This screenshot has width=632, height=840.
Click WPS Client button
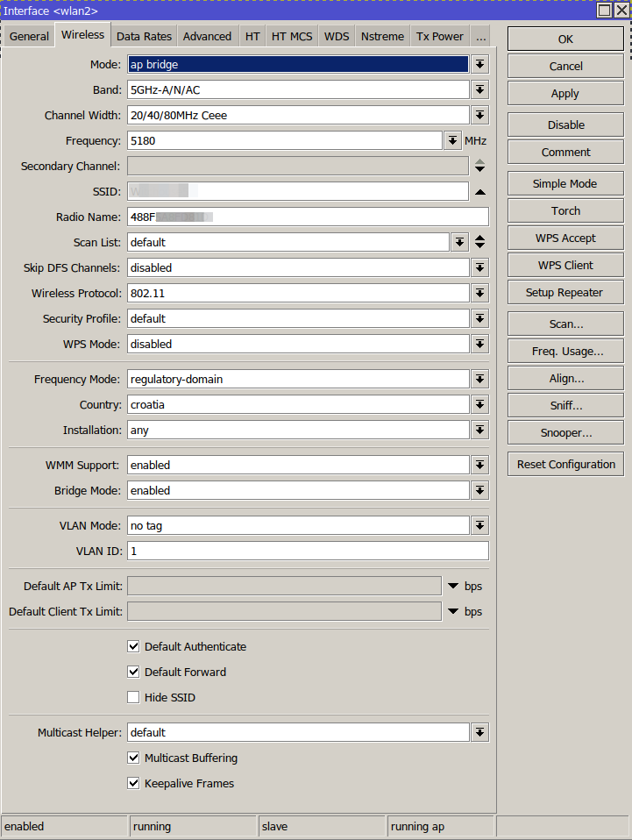click(x=565, y=265)
